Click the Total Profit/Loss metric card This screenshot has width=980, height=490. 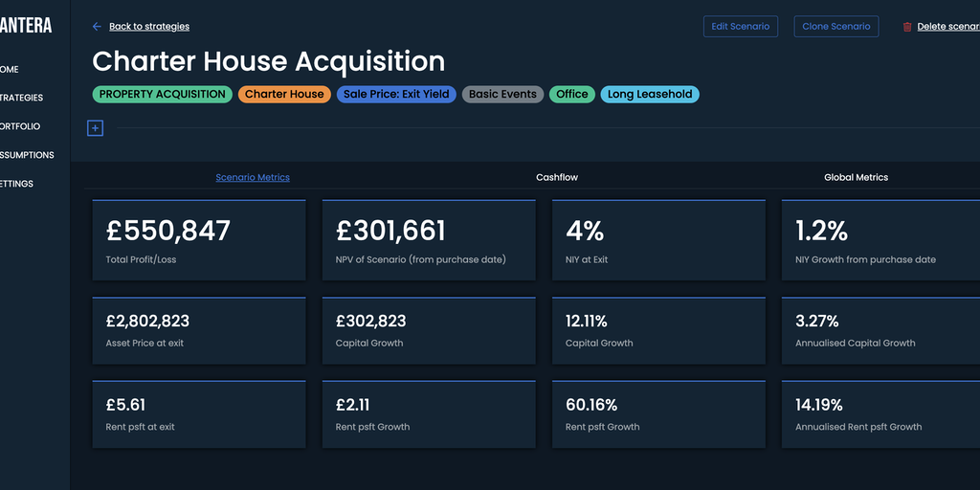[x=199, y=240]
